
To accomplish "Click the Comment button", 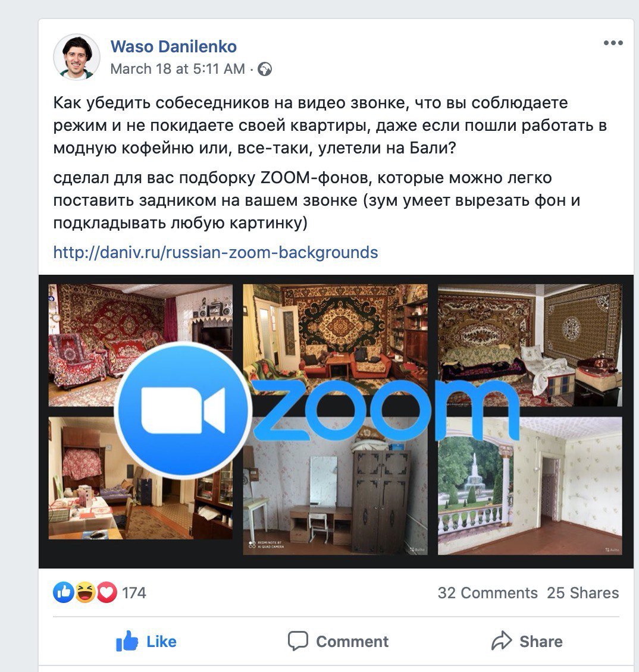I will tap(338, 641).
